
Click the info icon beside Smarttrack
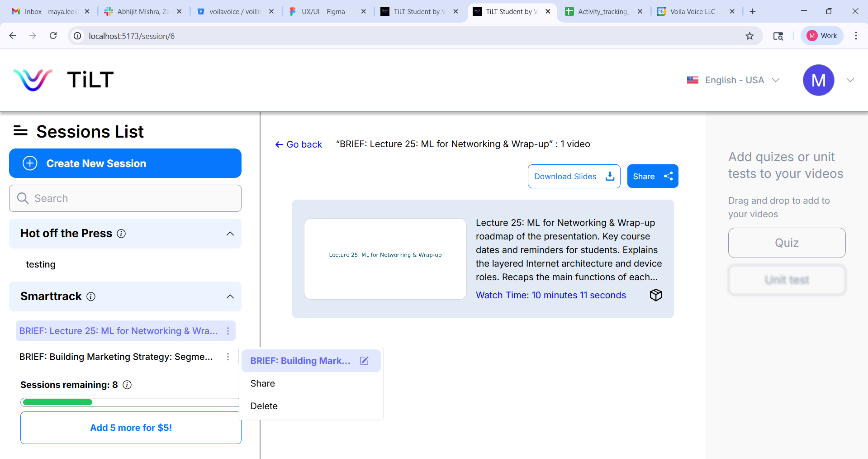pyautogui.click(x=91, y=296)
